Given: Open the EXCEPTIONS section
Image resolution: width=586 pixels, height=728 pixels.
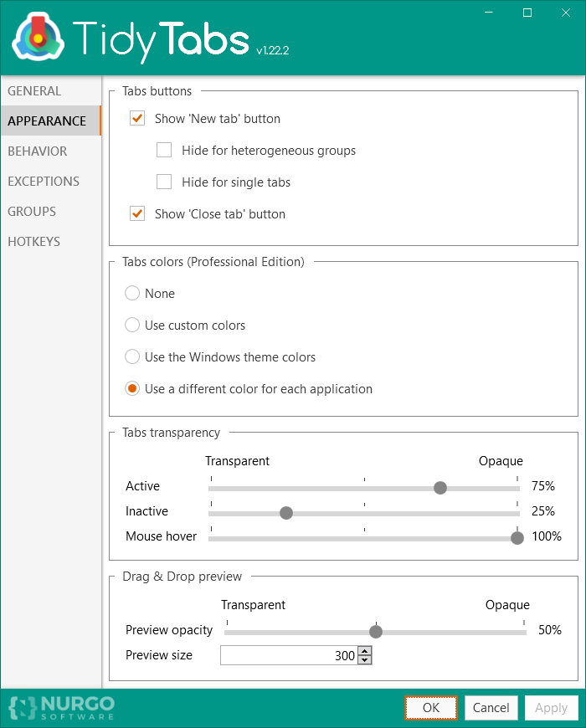Looking at the screenshot, I should (x=50, y=181).
